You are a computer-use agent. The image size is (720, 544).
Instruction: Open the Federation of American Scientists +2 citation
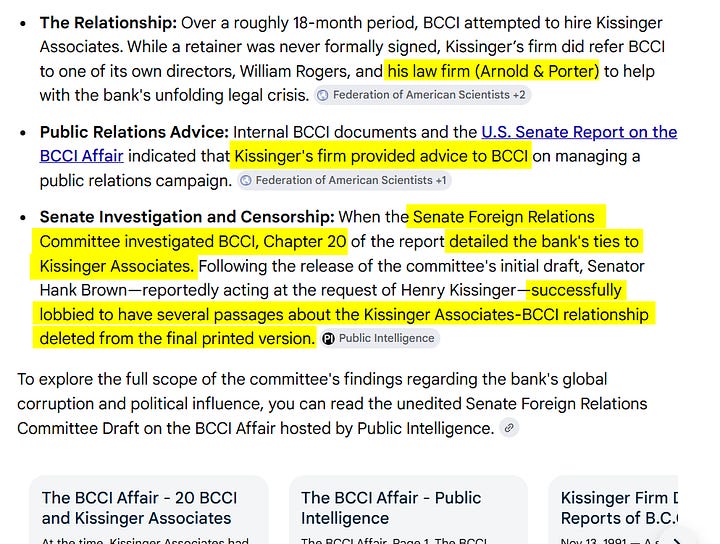pyautogui.click(x=422, y=95)
